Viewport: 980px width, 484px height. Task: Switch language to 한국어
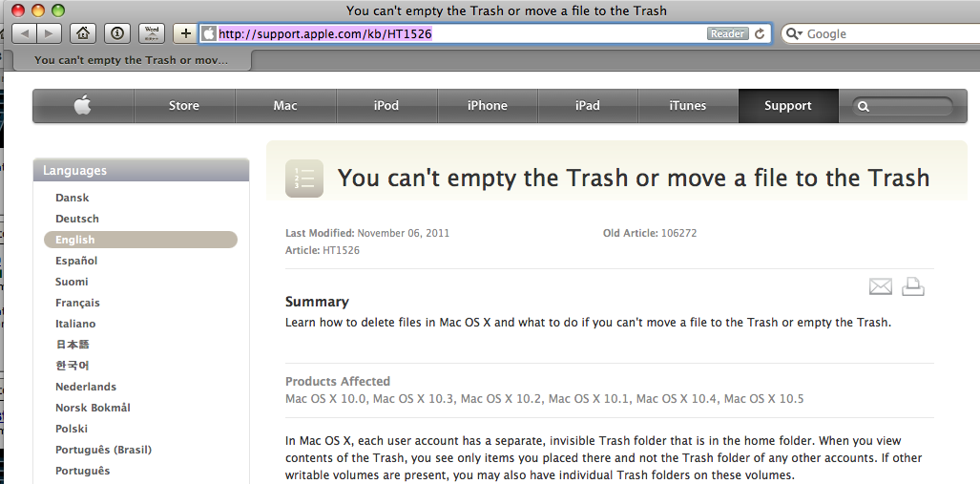pyautogui.click(x=72, y=366)
